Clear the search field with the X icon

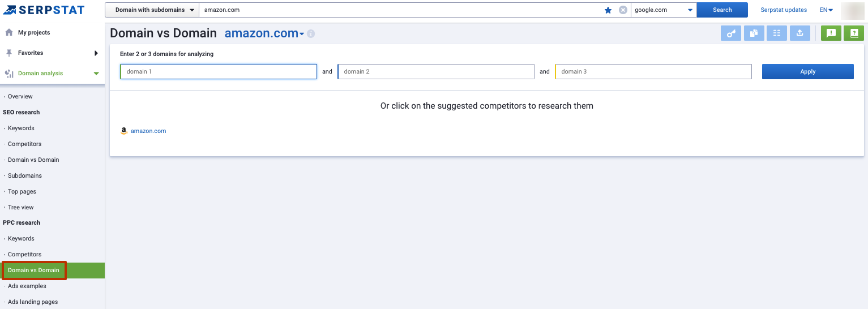tap(623, 10)
